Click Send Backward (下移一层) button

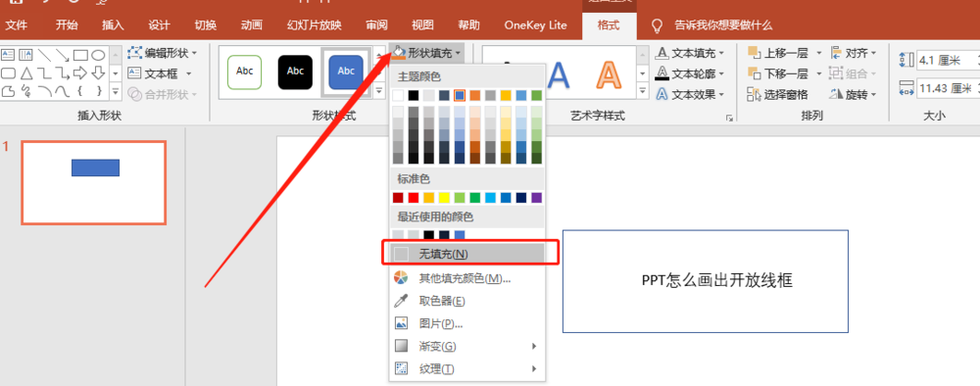(779, 73)
